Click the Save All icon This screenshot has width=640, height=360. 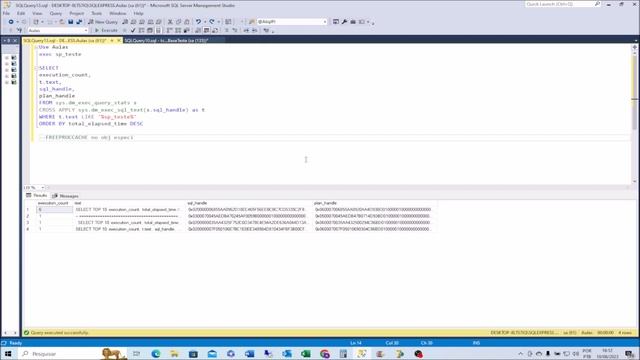coord(79,22)
